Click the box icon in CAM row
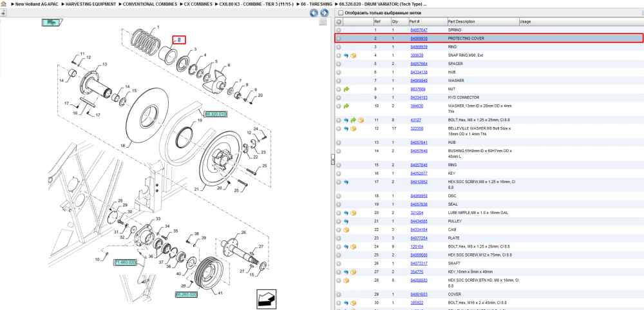Image resolution: width=644 pixels, height=310 pixels. 346,230
